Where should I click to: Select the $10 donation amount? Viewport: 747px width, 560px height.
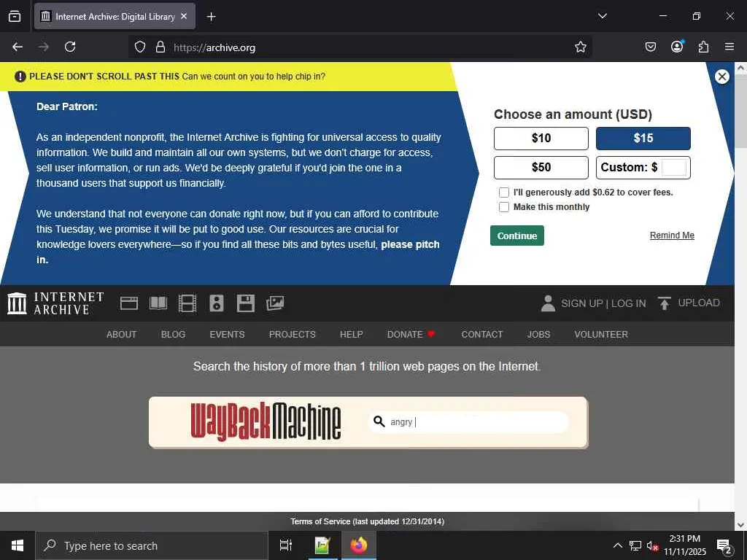(541, 139)
